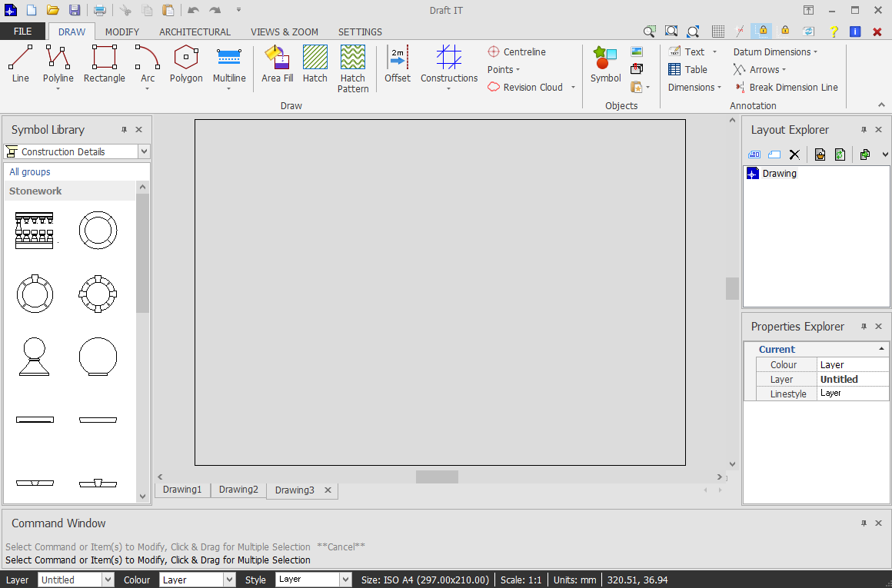
Task: Switch to the Drawing1 document tab
Action: [182, 490]
